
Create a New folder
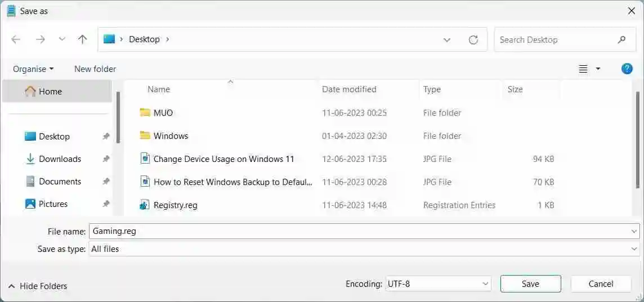click(x=95, y=69)
